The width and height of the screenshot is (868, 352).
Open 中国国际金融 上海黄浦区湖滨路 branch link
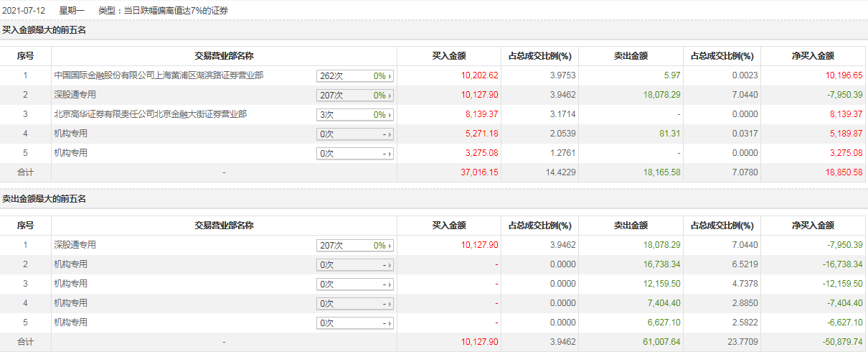tap(159, 75)
